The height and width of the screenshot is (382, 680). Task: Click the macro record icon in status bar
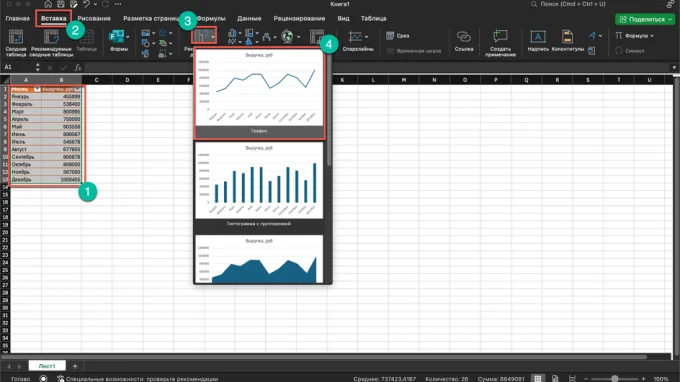coord(43,379)
